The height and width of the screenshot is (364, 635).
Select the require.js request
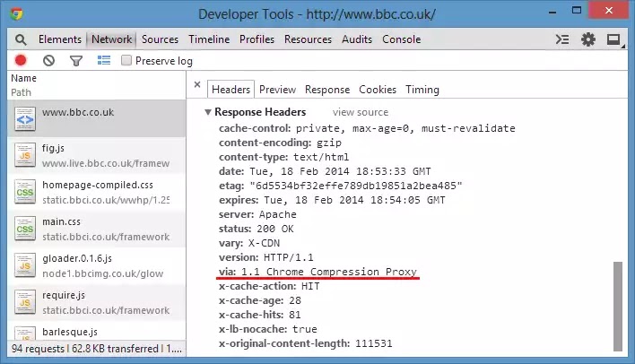[x=96, y=302]
